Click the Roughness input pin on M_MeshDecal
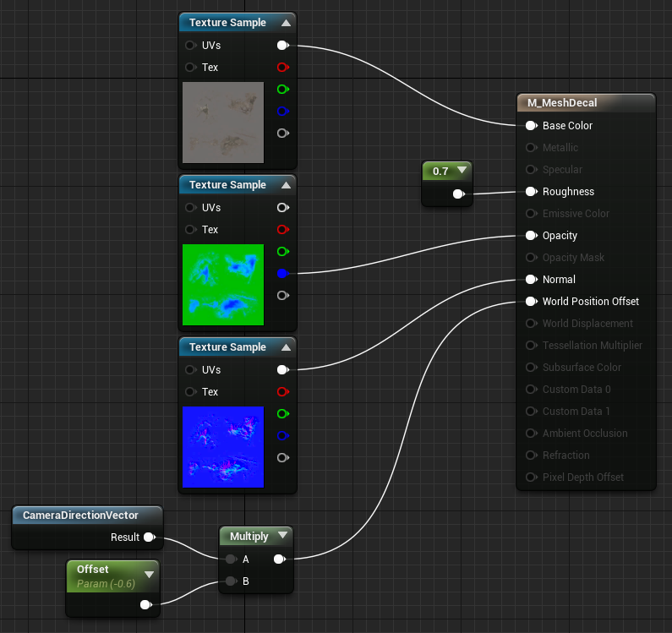Screen dimensions: 672x633 pos(532,192)
